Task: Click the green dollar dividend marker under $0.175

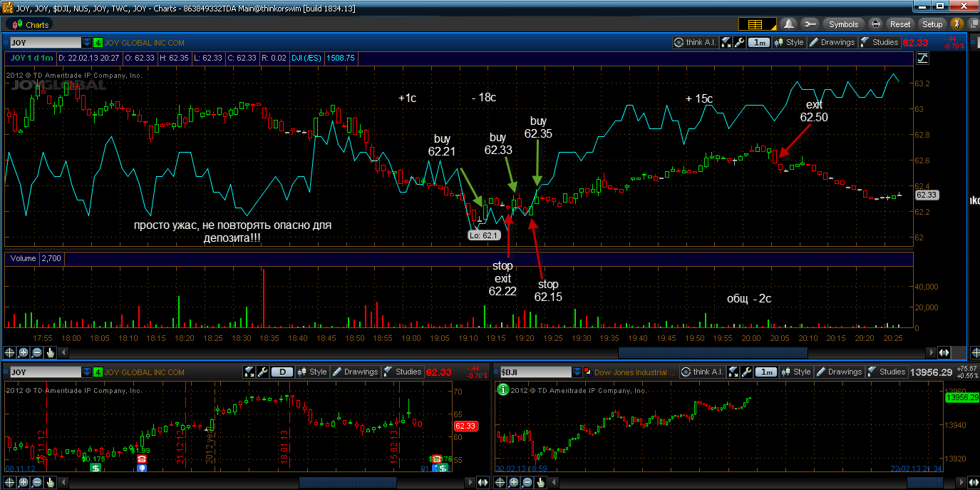Action: 96,469
